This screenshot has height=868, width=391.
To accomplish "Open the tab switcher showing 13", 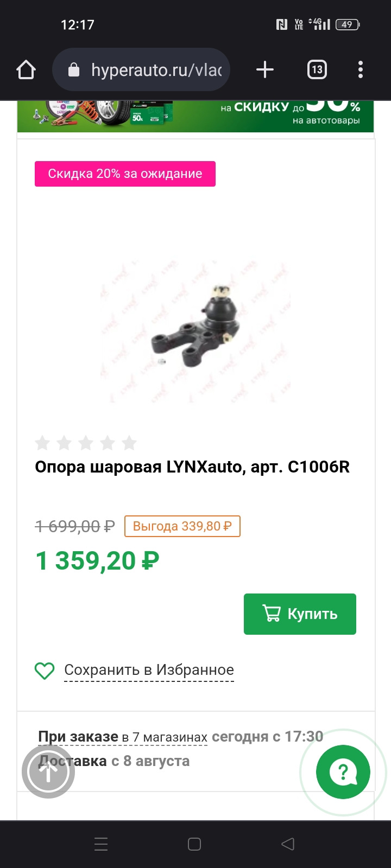I will 317,69.
